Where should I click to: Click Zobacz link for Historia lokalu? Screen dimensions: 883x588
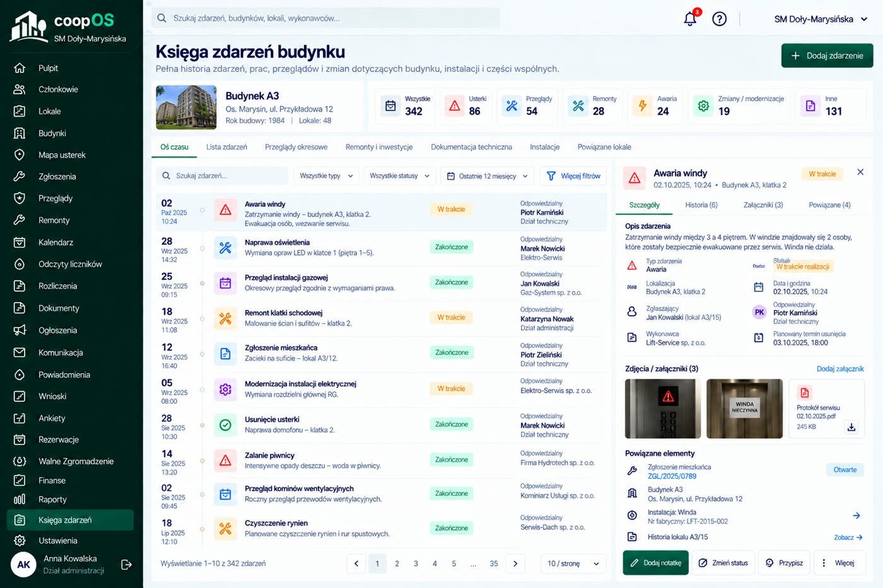pyautogui.click(x=848, y=538)
